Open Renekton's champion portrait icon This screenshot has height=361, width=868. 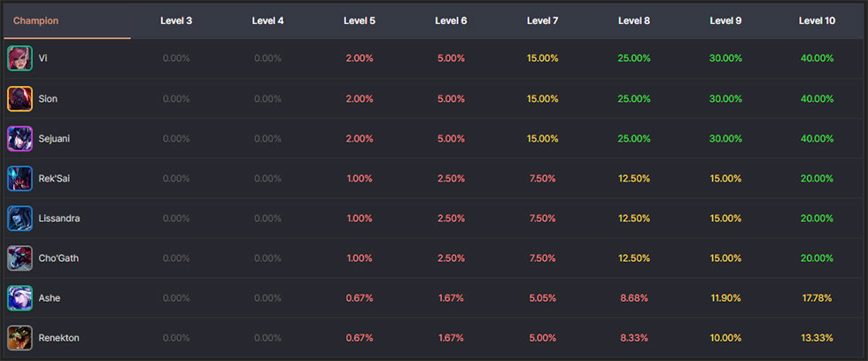pos(19,338)
